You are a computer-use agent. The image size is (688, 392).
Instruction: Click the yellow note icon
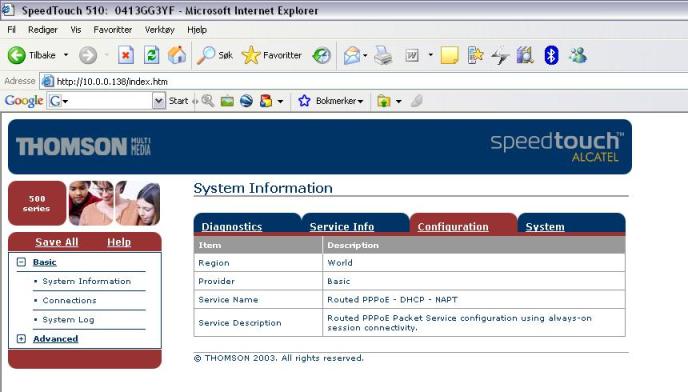[449, 55]
